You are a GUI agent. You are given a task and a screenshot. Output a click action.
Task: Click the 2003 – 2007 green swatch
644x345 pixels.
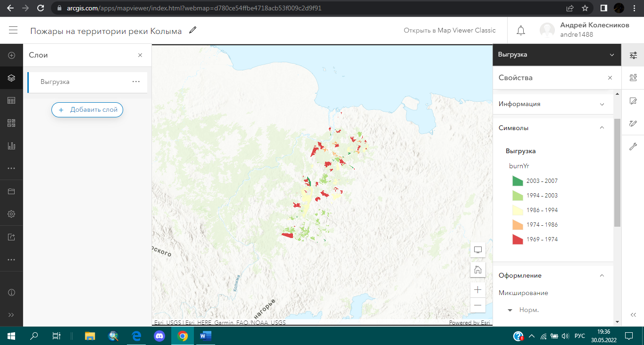coord(518,181)
